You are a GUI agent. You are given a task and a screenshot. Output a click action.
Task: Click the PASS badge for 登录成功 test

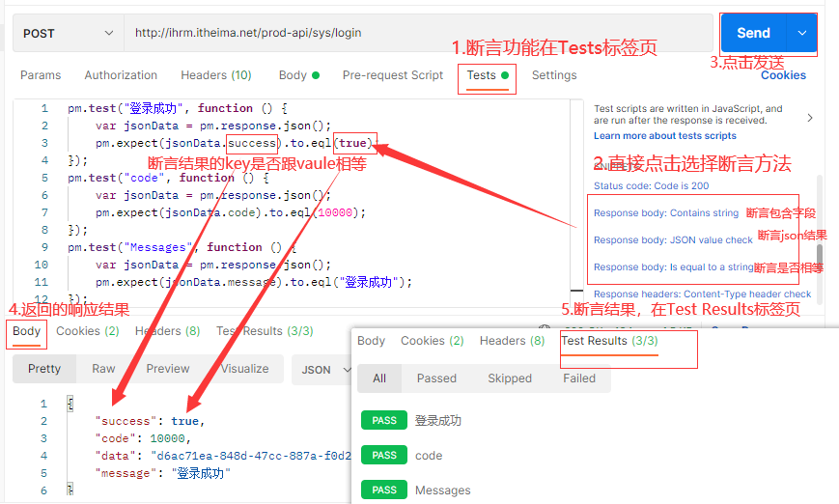384,420
